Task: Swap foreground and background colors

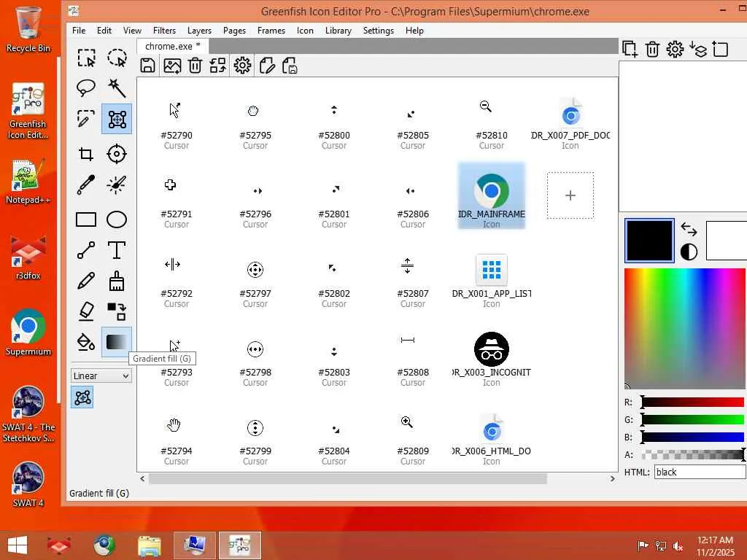Action: (x=689, y=230)
